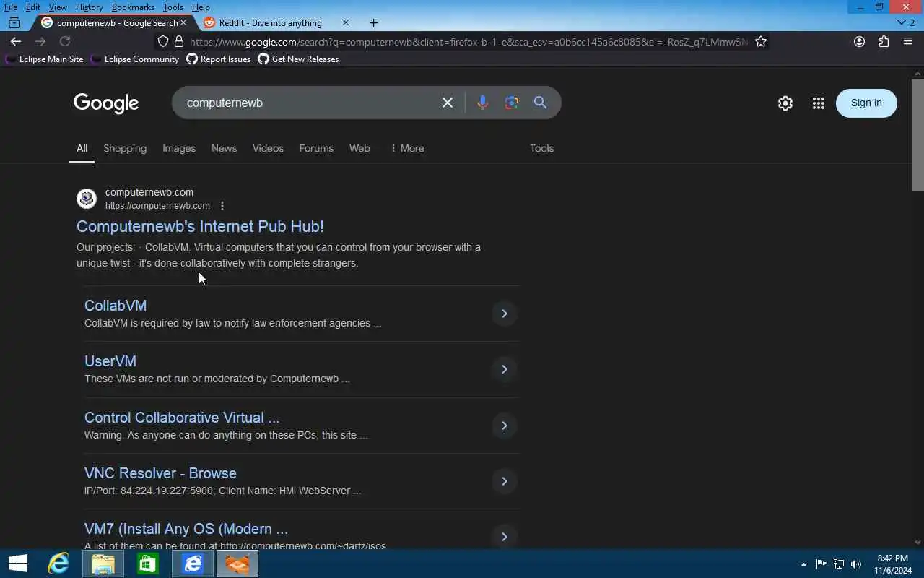Open Firefox account icon
The image size is (924, 578).
click(859, 41)
